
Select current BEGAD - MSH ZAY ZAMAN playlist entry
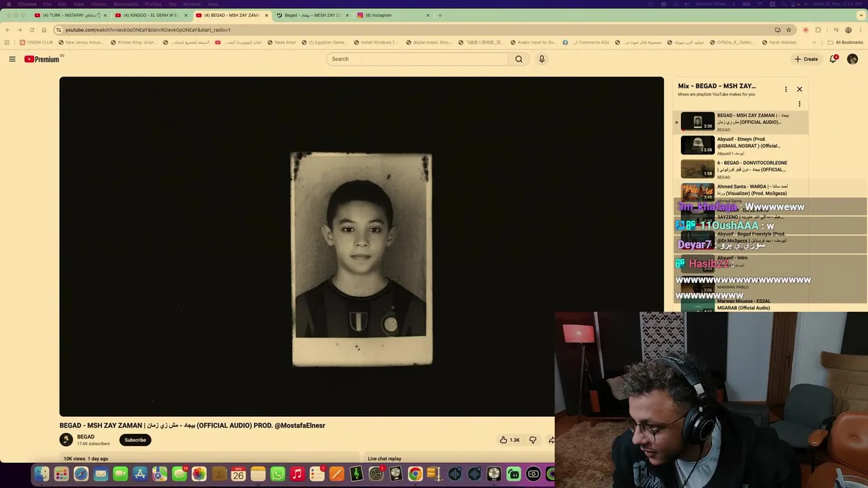[741, 122]
